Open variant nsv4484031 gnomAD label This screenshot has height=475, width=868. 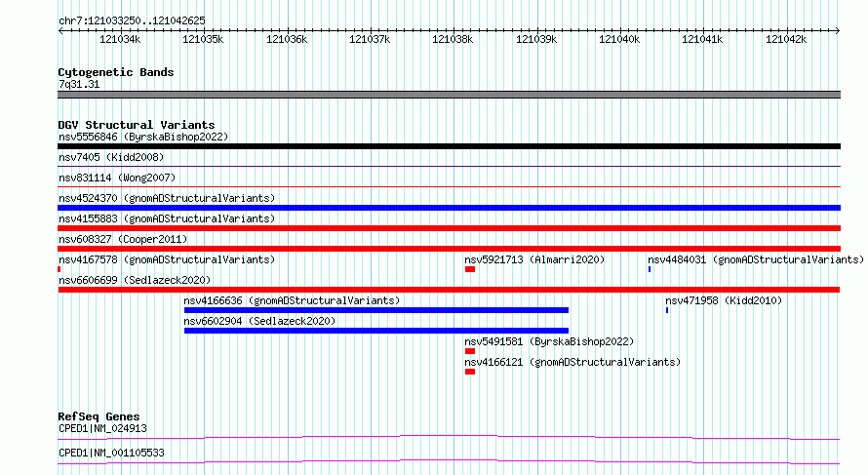point(756,259)
